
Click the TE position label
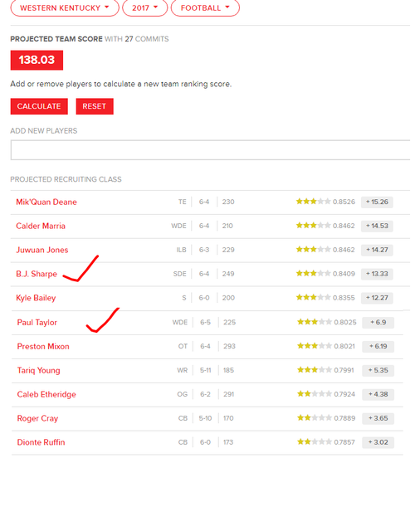[183, 202]
